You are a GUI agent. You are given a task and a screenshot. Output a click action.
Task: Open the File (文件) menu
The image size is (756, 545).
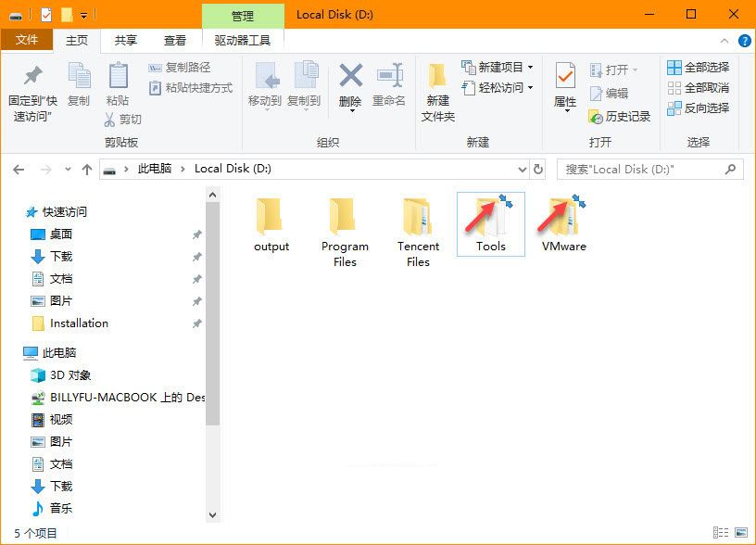click(x=27, y=41)
